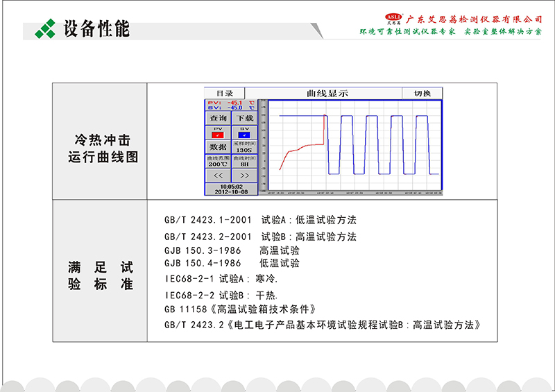555x392 pixels.
Task: Click the ASLI company logo
Action: (x=393, y=18)
